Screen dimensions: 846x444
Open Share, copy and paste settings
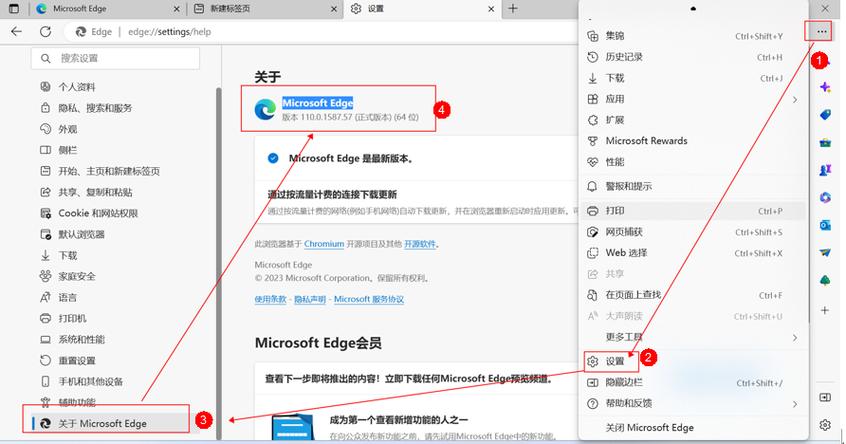pyautogui.click(x=86, y=192)
